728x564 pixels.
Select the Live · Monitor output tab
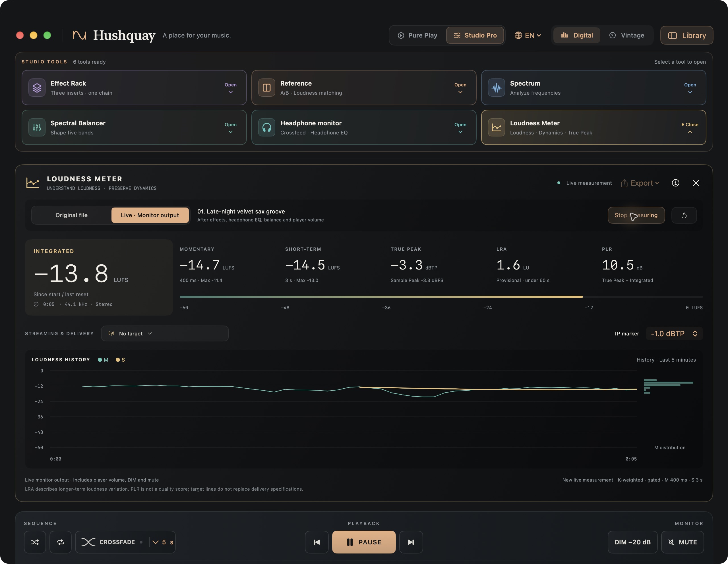(150, 215)
